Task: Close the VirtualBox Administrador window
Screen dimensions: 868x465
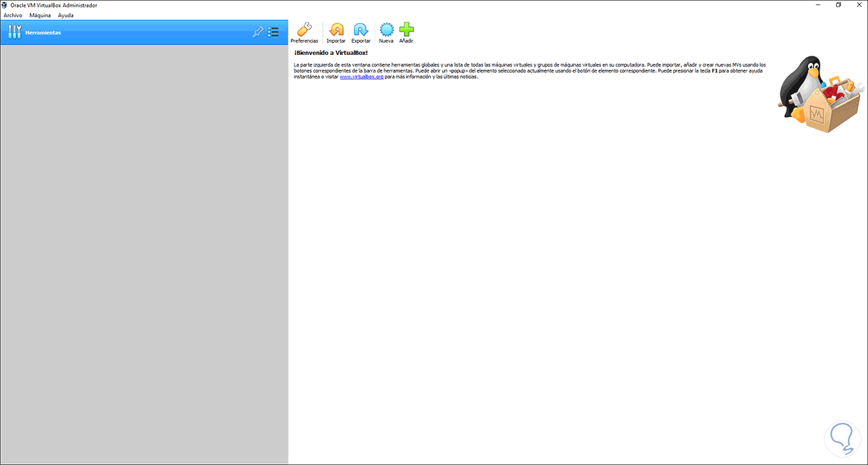Action: point(858,5)
